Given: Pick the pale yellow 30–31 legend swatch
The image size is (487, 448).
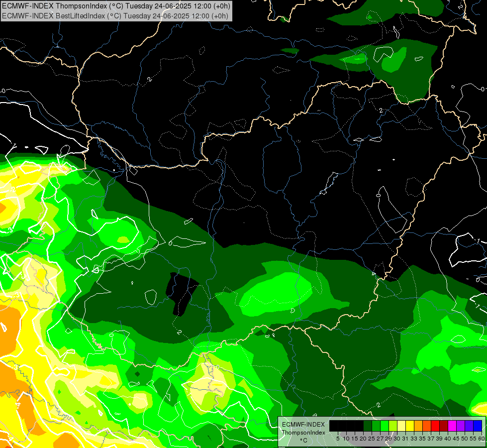Looking at the screenshot, I should [x=401, y=426].
